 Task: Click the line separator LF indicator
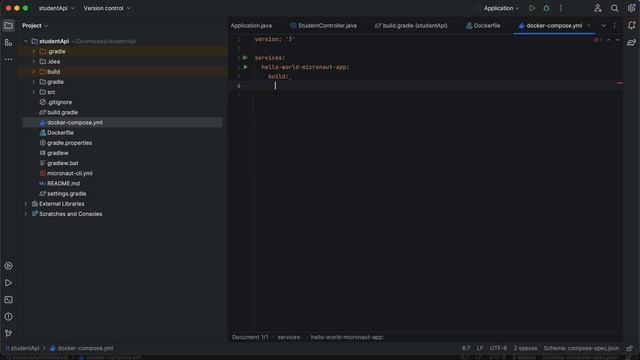[x=480, y=348]
